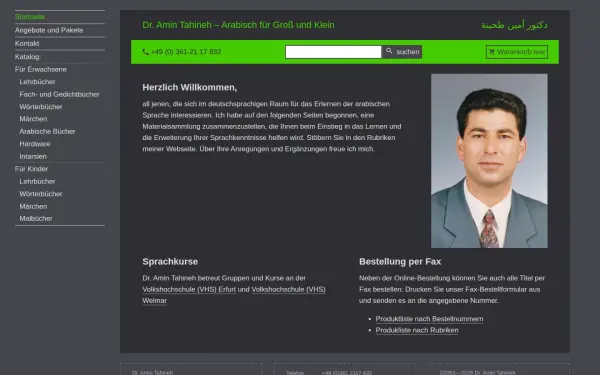Go to Arabische Bücher
Viewport: 600px width, 375px height.
pyautogui.click(x=47, y=131)
